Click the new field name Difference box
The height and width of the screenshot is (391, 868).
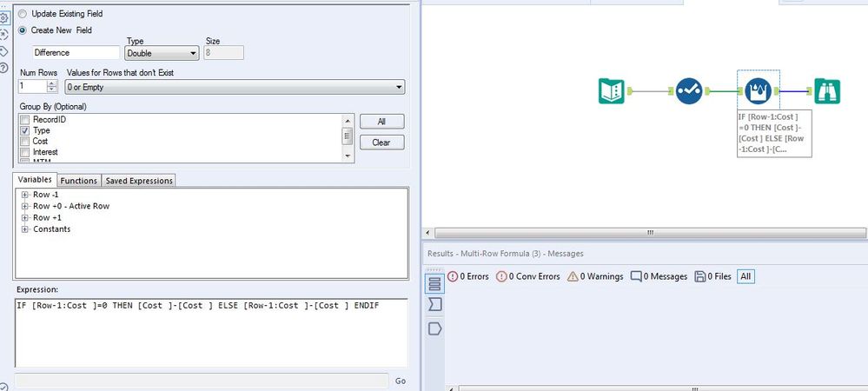click(76, 53)
